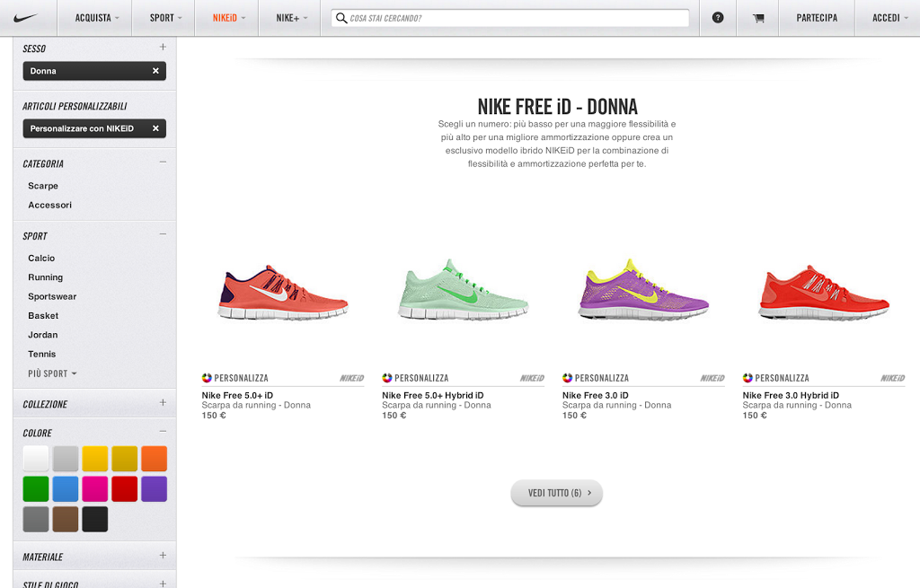Open the Accedi login menu
920x588 pixels.
tap(890, 18)
